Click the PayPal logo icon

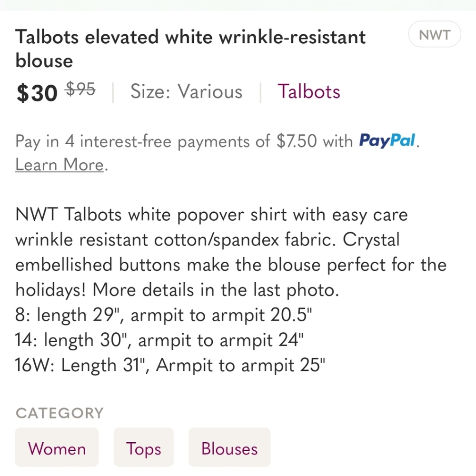coord(387,141)
